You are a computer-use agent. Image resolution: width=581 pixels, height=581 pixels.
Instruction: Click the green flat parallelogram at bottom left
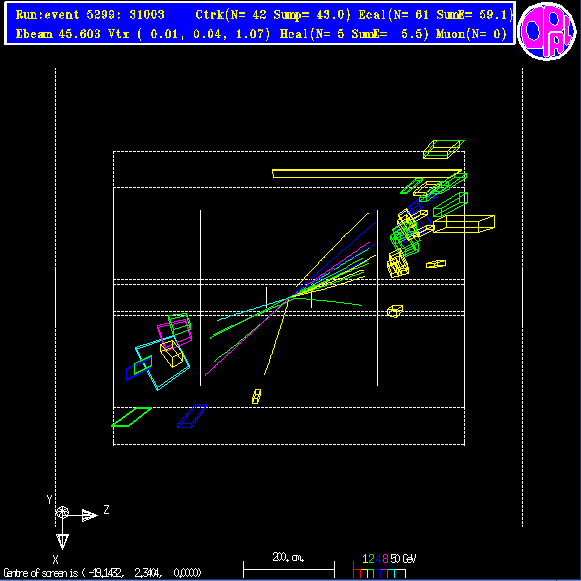[x=132, y=417]
